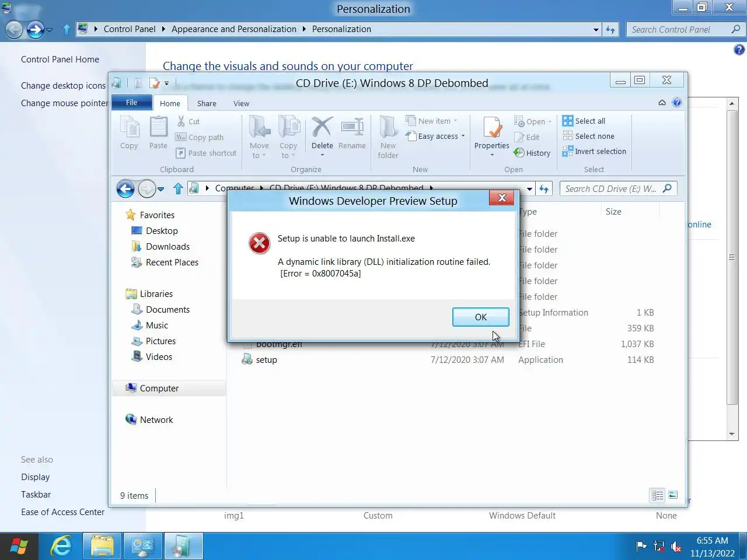
Task: Open Ease of Access Center link
Action: (62, 512)
